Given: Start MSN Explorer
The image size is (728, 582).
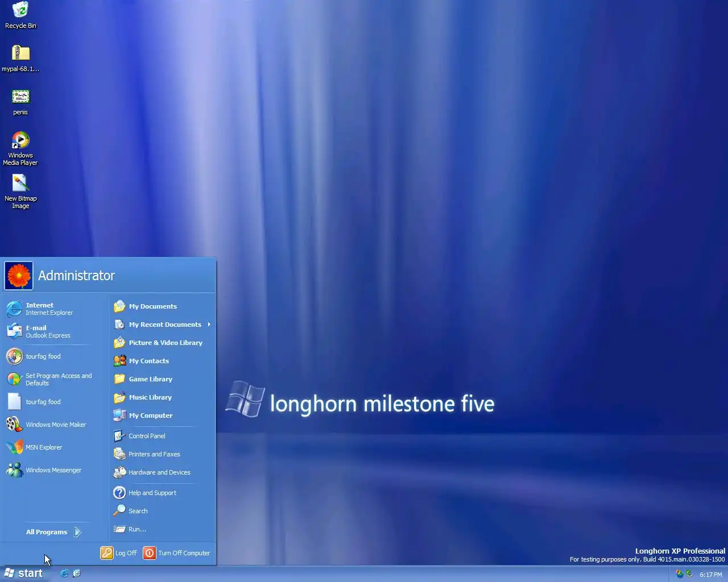Looking at the screenshot, I should tap(55, 447).
